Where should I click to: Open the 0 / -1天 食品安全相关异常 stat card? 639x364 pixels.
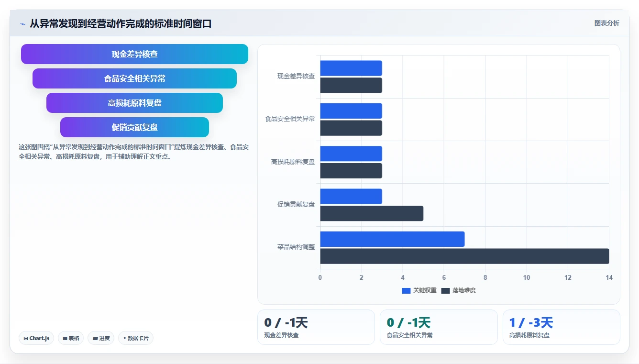click(x=439, y=327)
